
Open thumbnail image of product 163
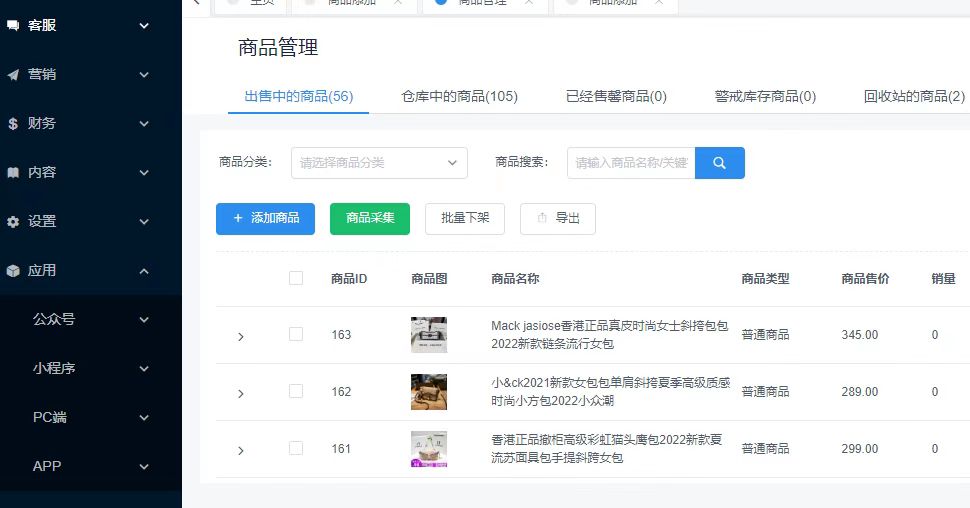click(x=429, y=335)
